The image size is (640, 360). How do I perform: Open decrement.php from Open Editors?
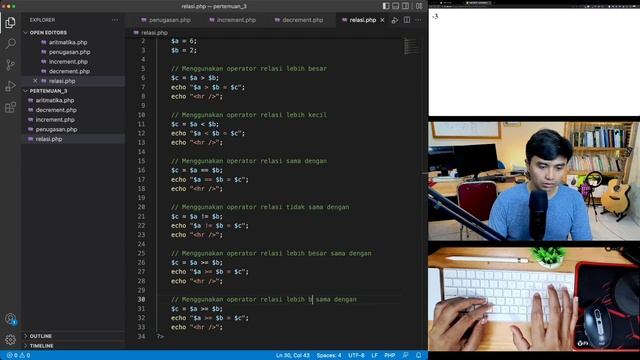point(69,71)
